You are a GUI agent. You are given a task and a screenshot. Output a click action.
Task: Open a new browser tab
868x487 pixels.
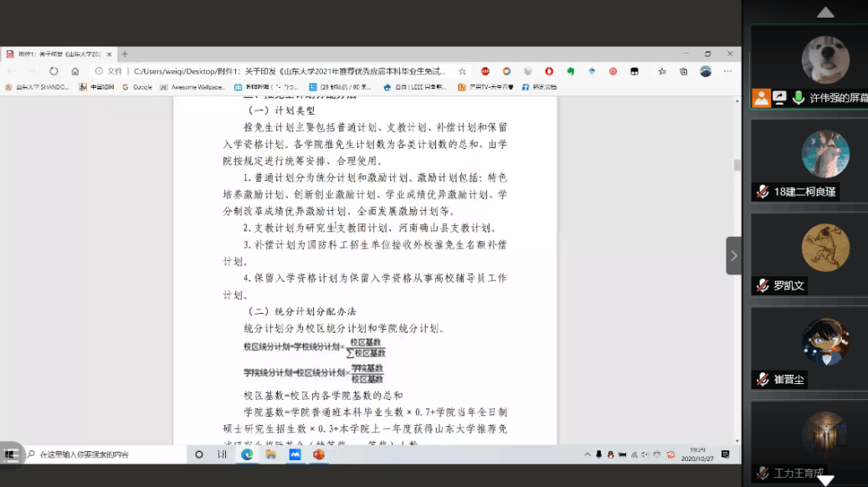click(x=125, y=54)
